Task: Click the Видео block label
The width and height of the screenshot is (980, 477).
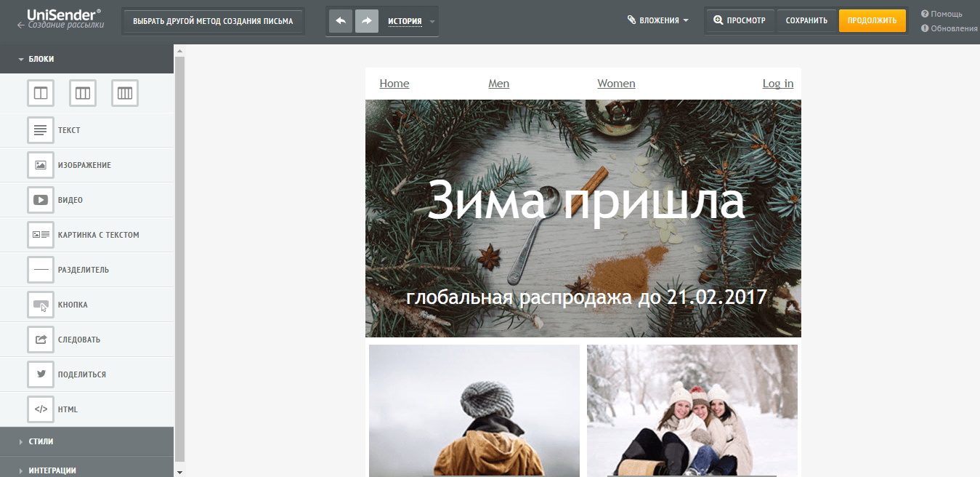Action: [x=70, y=200]
